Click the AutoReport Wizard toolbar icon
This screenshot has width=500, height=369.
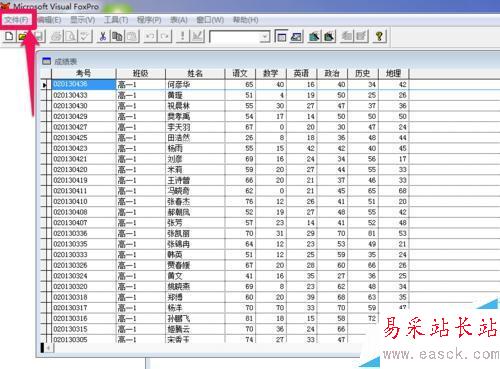(x=361, y=36)
